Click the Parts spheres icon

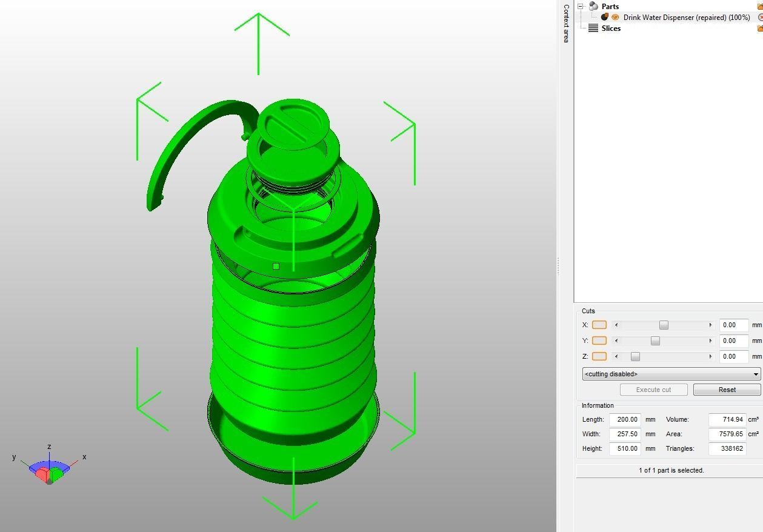[593, 7]
